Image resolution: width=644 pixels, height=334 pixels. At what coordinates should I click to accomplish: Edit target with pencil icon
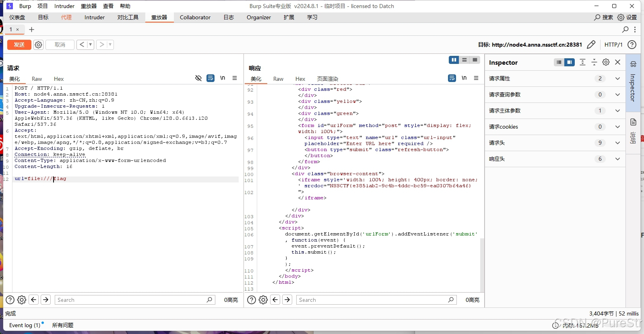tap(591, 45)
